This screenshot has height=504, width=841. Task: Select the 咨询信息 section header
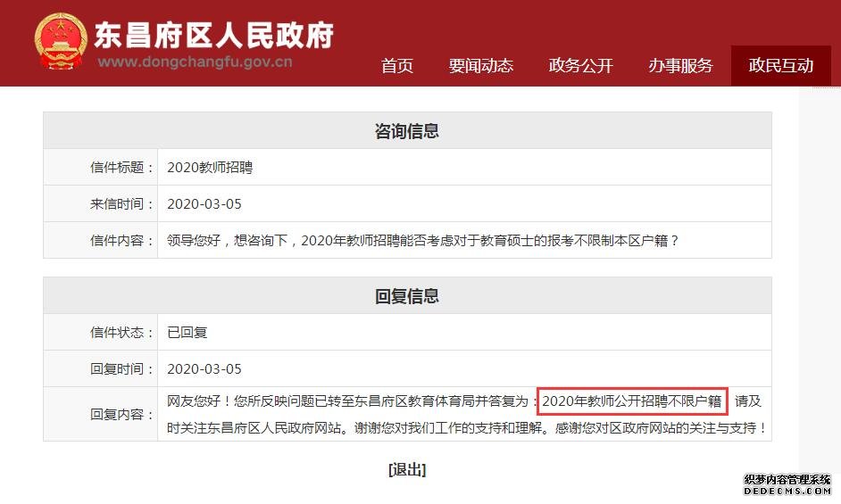click(407, 131)
